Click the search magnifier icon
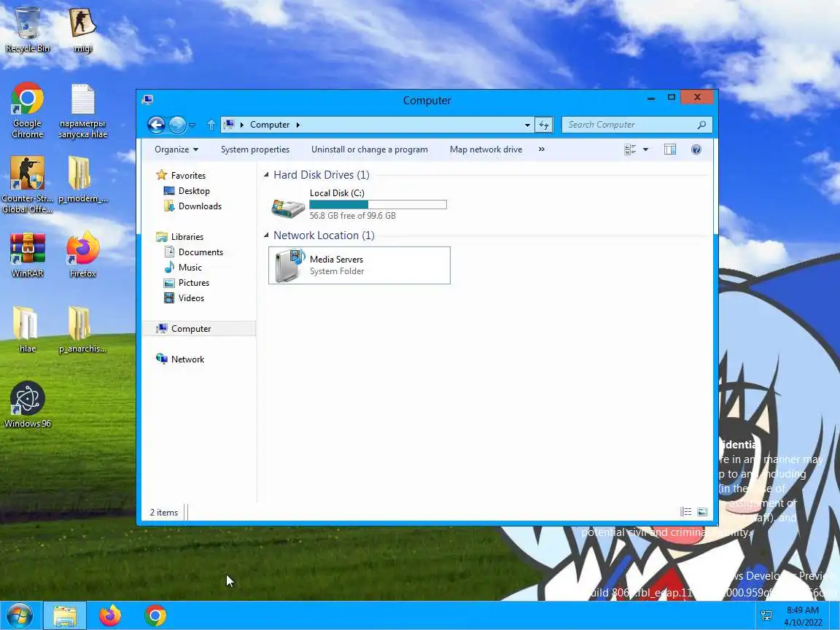 pyautogui.click(x=701, y=125)
